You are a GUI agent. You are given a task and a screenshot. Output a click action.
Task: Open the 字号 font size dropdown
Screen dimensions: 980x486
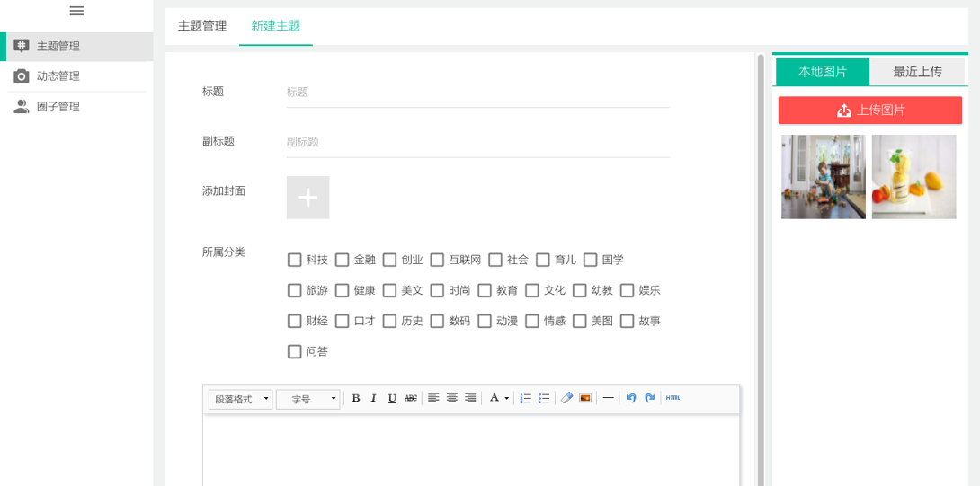coord(308,399)
